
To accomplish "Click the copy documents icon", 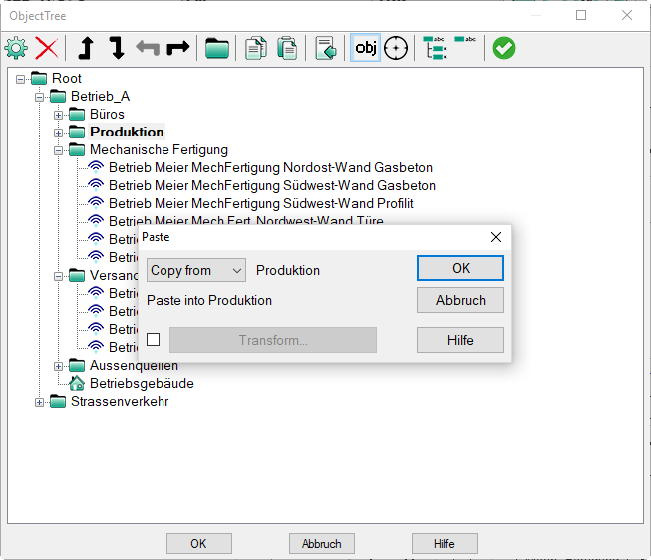I will [x=256, y=48].
